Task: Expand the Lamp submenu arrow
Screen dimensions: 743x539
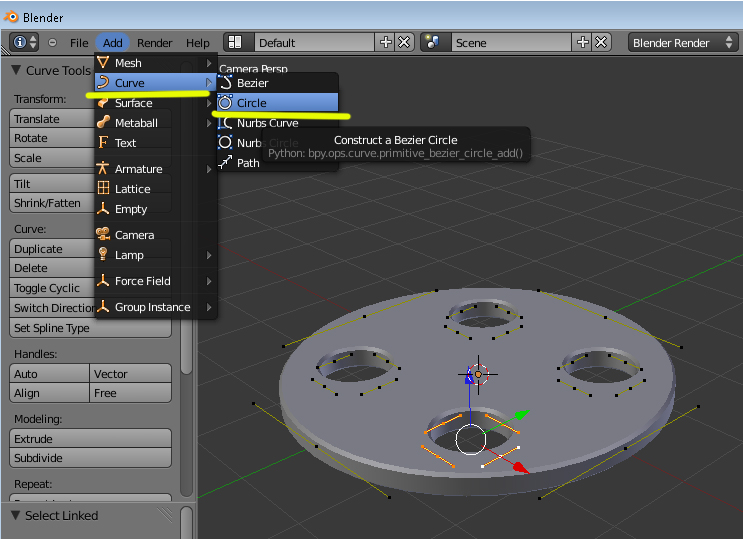Action: [x=209, y=255]
